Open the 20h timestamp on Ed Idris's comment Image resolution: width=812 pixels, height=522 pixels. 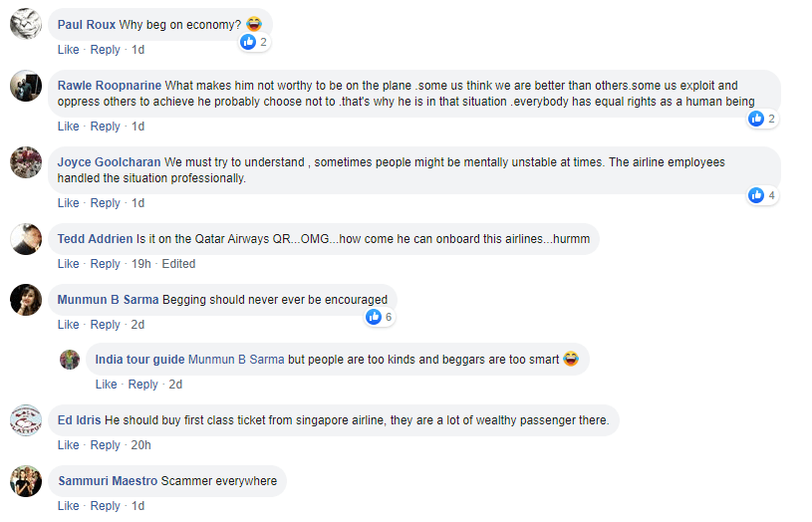coord(140,445)
